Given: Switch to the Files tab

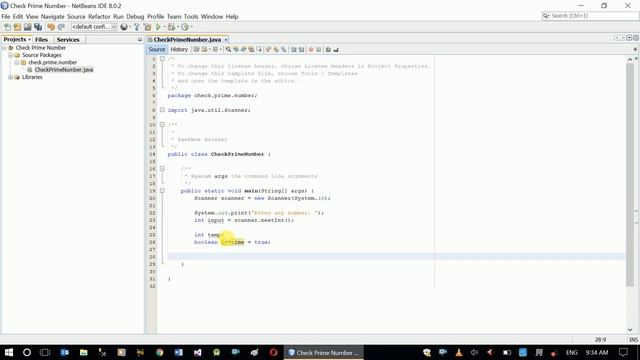Looking at the screenshot, I should pos(41,40).
